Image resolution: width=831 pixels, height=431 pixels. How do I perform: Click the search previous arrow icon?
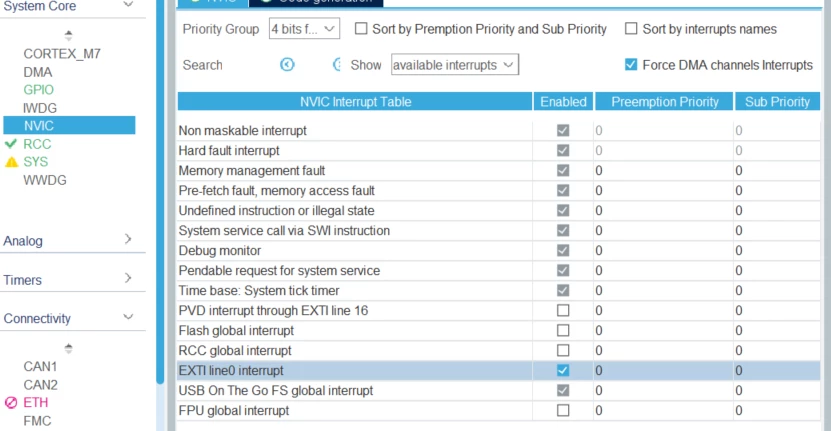pyautogui.click(x=287, y=65)
